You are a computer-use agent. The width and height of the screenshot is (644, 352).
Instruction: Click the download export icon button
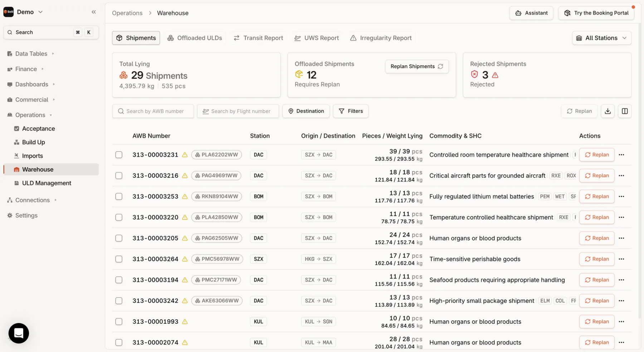(x=608, y=111)
